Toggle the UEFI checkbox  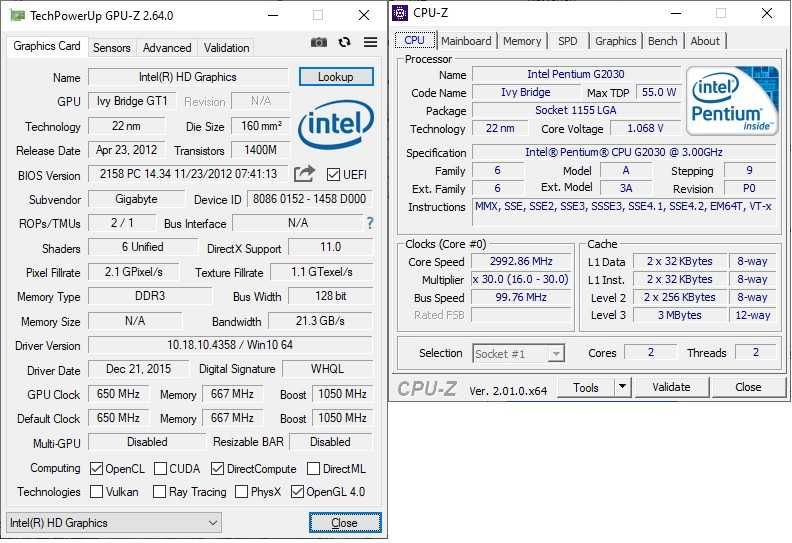point(333,175)
